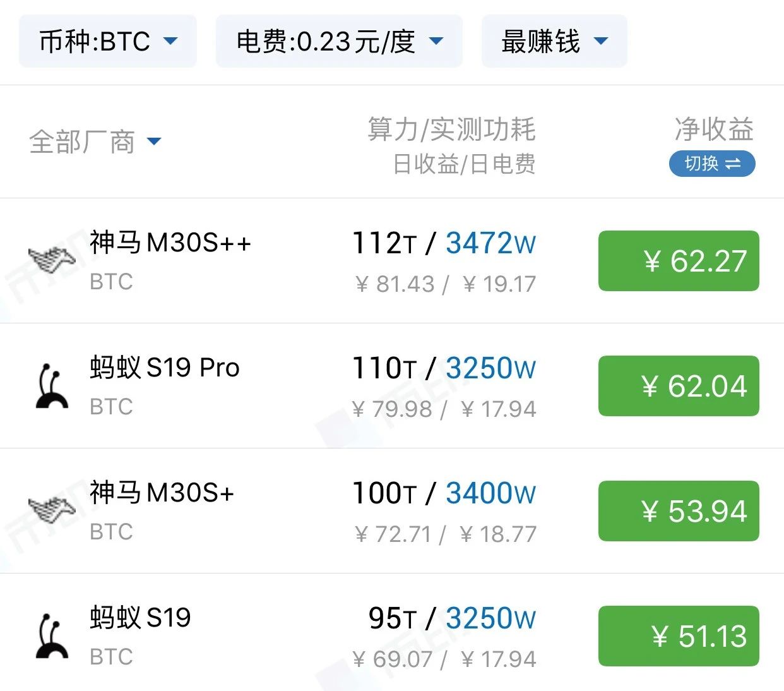The height and width of the screenshot is (691, 784).
Task: Open the 神马 M30S++ miner name
Action: (170, 243)
